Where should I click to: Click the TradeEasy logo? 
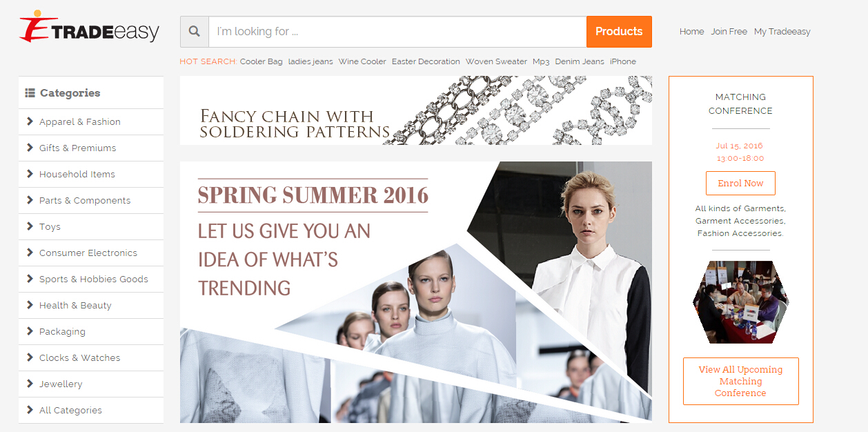point(89,28)
